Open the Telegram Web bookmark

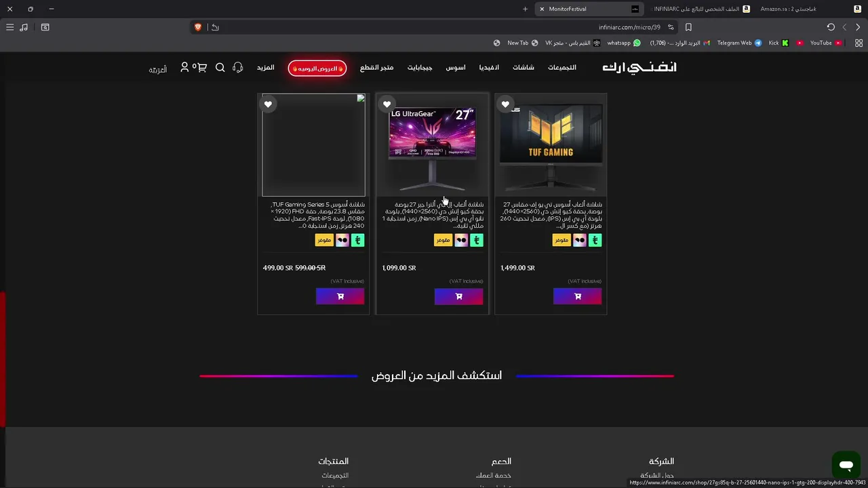coord(739,43)
